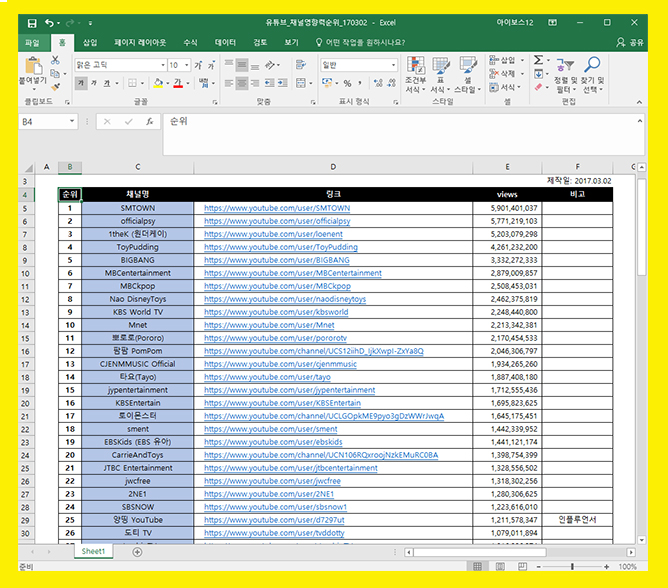The height and width of the screenshot is (588, 668).
Task: Select the Sheet1 tab
Action: [93, 551]
